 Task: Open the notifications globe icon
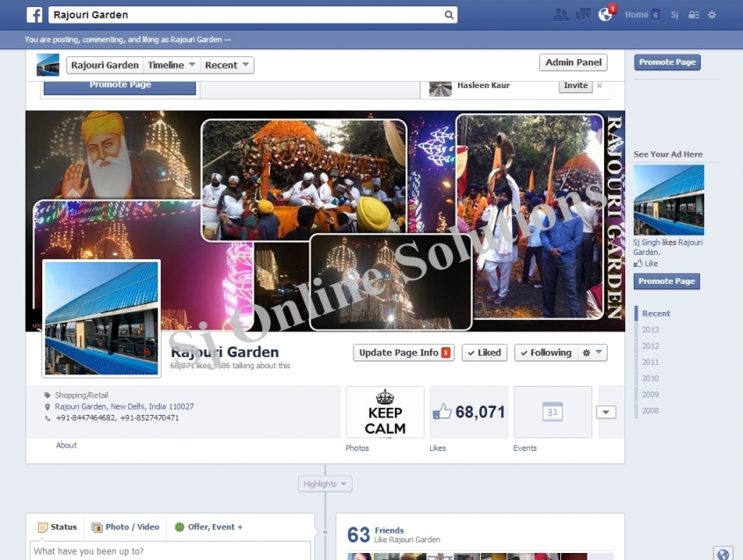coord(605,15)
